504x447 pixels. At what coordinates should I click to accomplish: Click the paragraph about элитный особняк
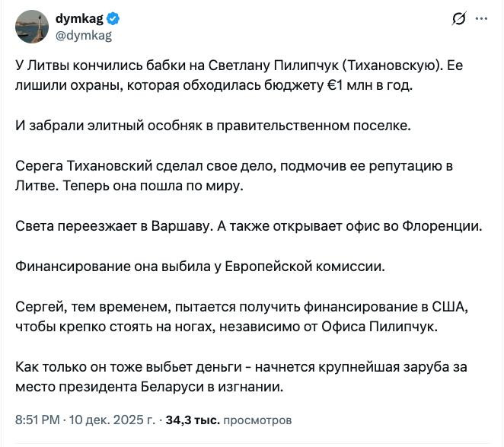coord(190,125)
